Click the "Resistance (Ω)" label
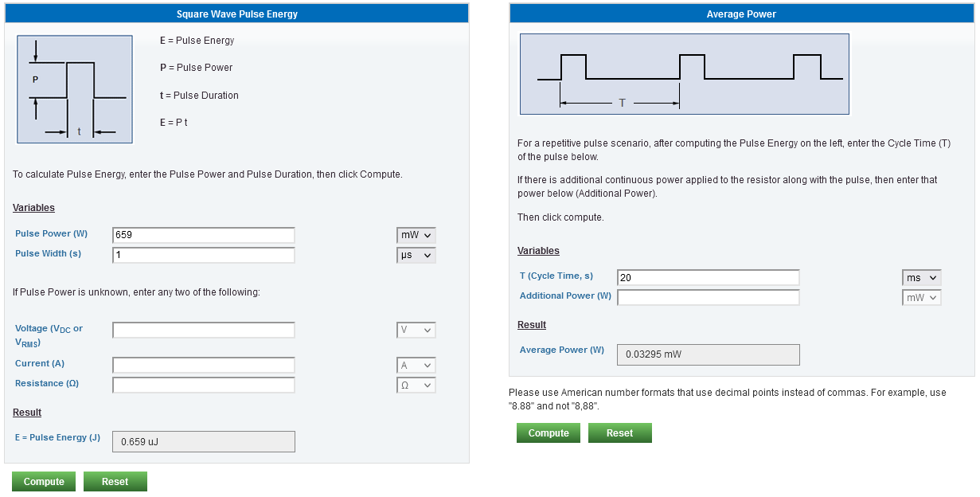The width and height of the screenshot is (980, 497). tap(47, 384)
